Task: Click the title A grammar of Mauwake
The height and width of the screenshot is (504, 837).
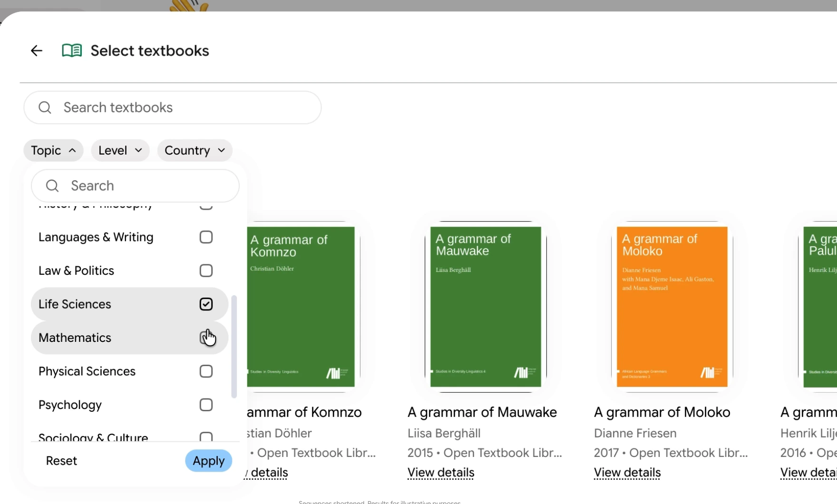Action: point(482,412)
